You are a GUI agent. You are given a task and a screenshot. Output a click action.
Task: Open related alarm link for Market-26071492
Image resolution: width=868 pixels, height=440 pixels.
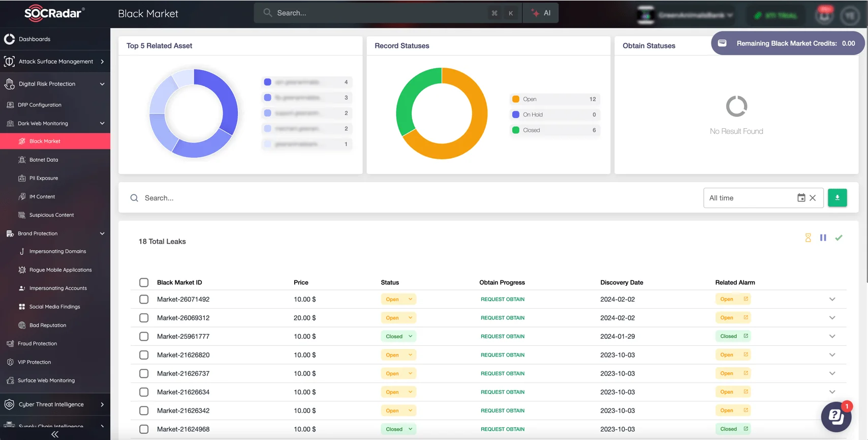[x=746, y=299]
